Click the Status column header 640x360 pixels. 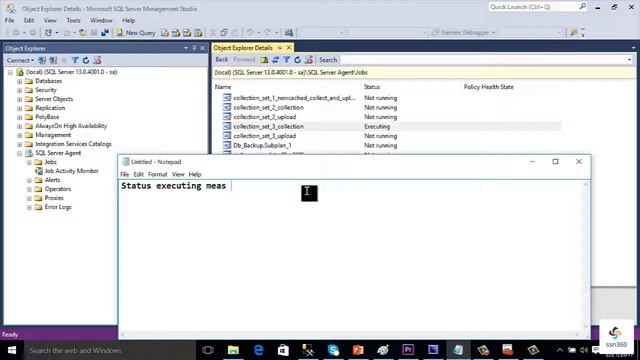click(372, 87)
